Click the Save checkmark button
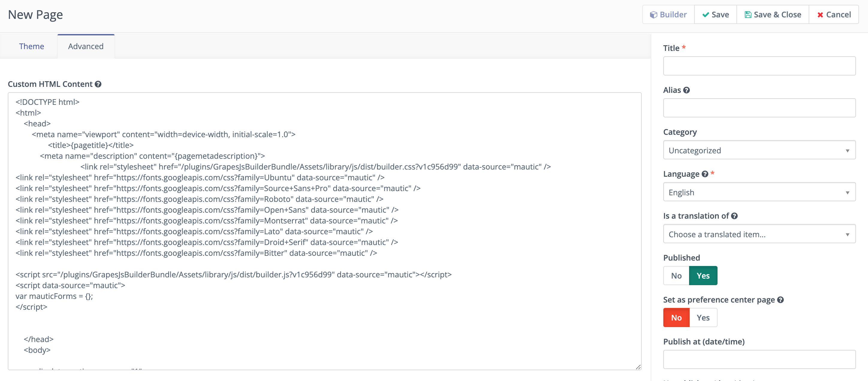The image size is (868, 381). (x=715, y=14)
